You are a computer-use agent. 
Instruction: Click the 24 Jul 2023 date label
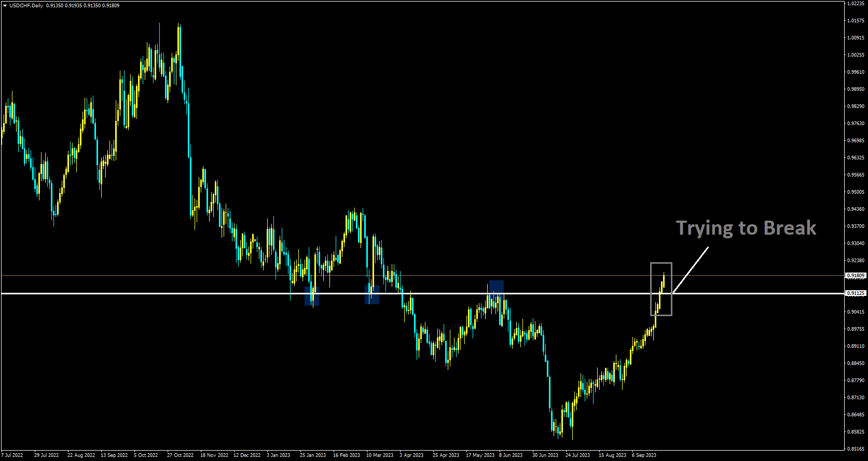tap(578, 455)
